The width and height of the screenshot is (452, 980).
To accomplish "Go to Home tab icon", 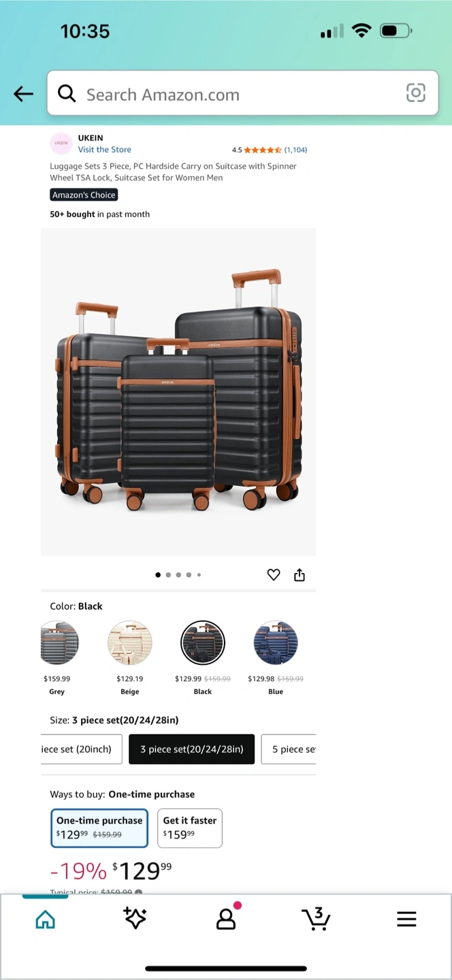I will (x=45, y=919).
